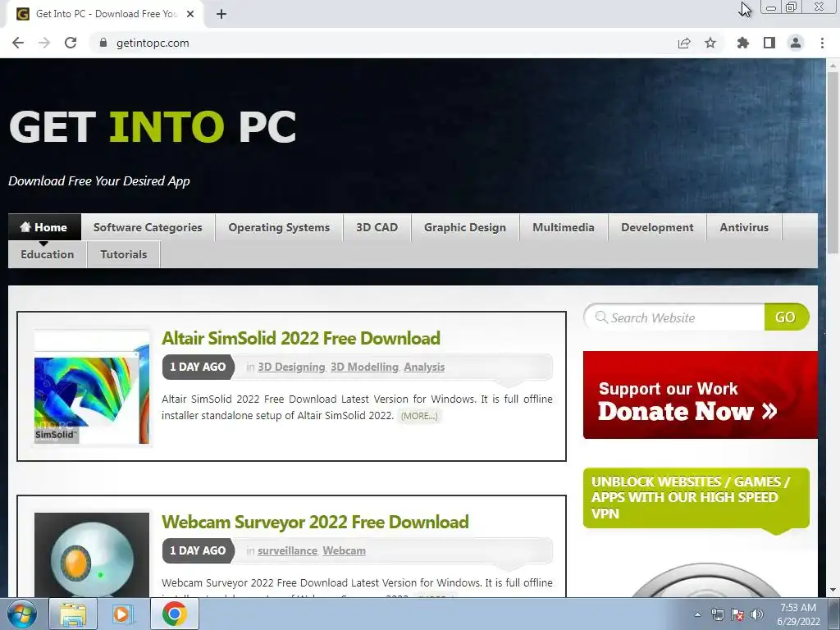Image resolution: width=840 pixels, height=630 pixels.
Task: Open Software Categories menu
Action: [x=148, y=227]
